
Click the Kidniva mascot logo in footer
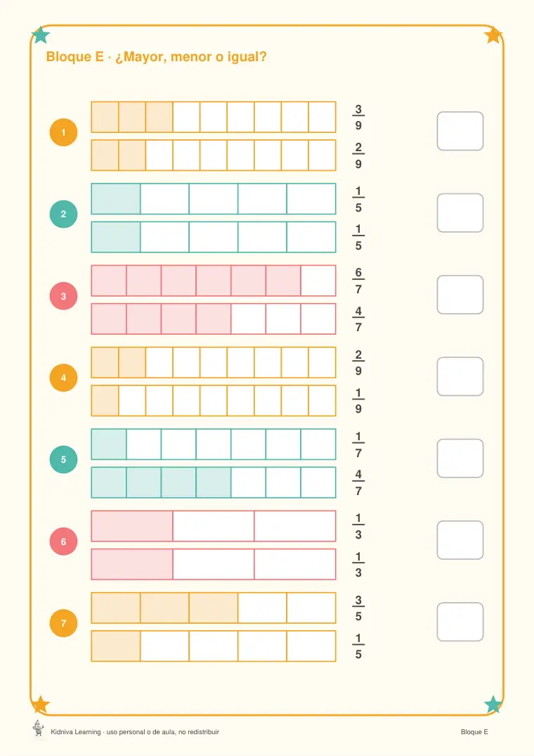pyautogui.click(x=39, y=729)
